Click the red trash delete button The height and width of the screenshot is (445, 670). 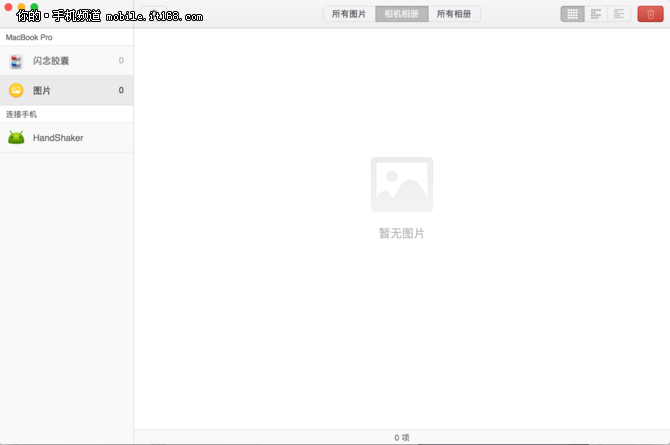pos(649,14)
